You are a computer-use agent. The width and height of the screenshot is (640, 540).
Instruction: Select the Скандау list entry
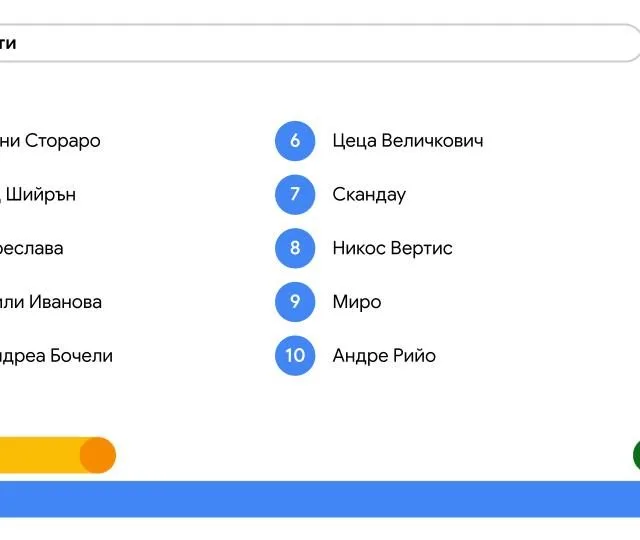tap(369, 195)
